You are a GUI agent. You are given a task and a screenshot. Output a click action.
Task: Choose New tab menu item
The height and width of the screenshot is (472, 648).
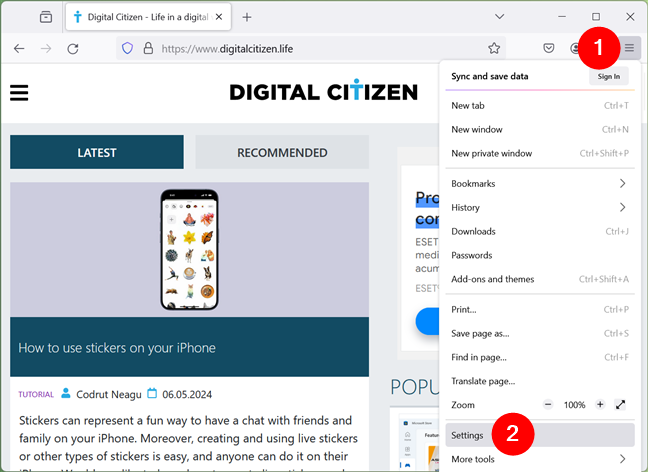pyautogui.click(x=540, y=105)
